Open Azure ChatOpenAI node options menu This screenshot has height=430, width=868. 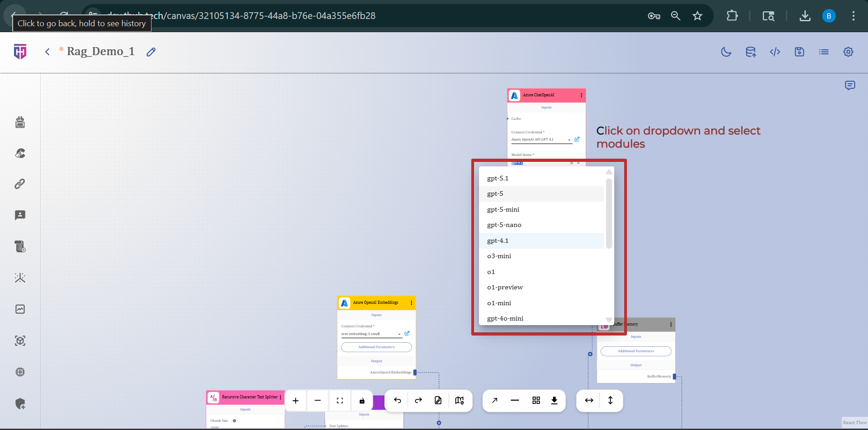(x=581, y=95)
